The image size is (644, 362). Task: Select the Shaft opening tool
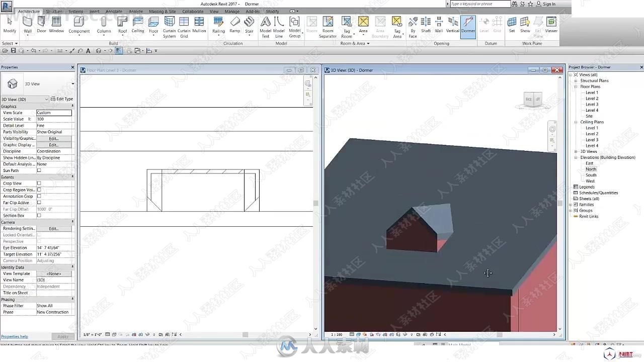(426, 25)
